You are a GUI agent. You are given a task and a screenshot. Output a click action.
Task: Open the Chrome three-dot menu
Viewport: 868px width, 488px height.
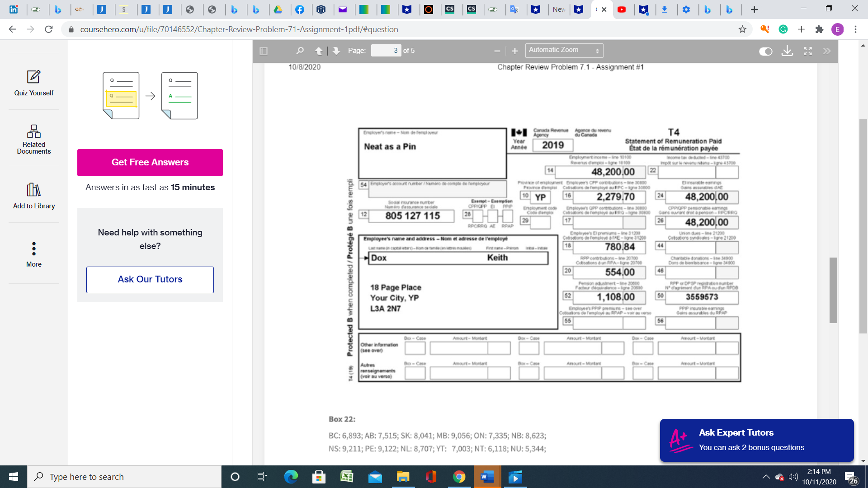[x=855, y=29]
